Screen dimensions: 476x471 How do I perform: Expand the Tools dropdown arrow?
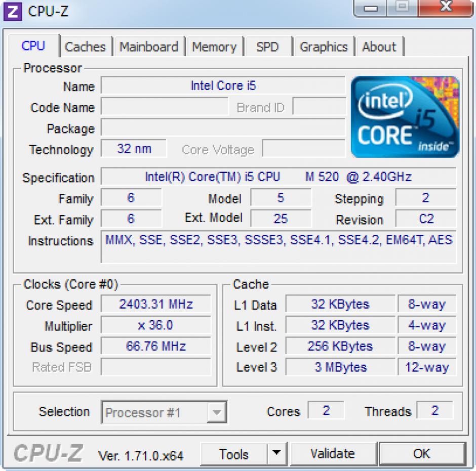click(276, 453)
